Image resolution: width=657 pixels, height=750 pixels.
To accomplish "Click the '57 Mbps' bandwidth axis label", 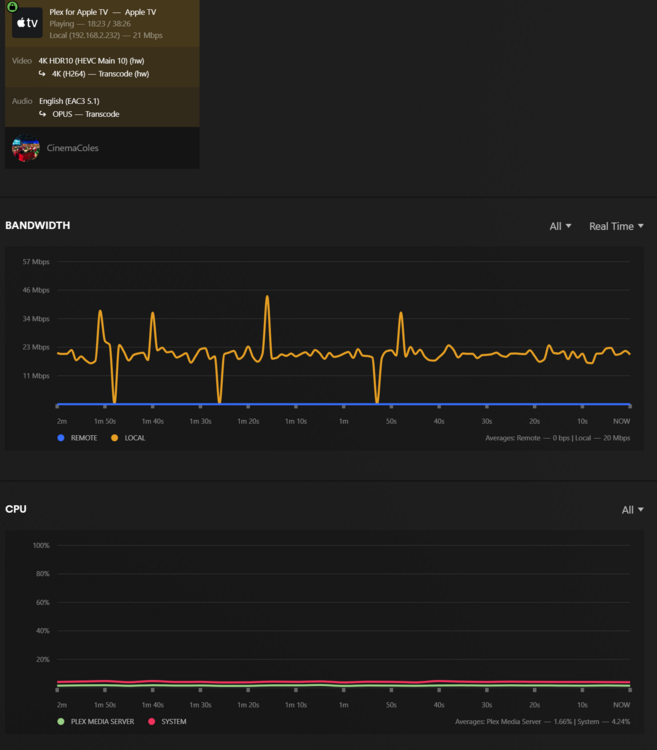I will click(x=36, y=262).
